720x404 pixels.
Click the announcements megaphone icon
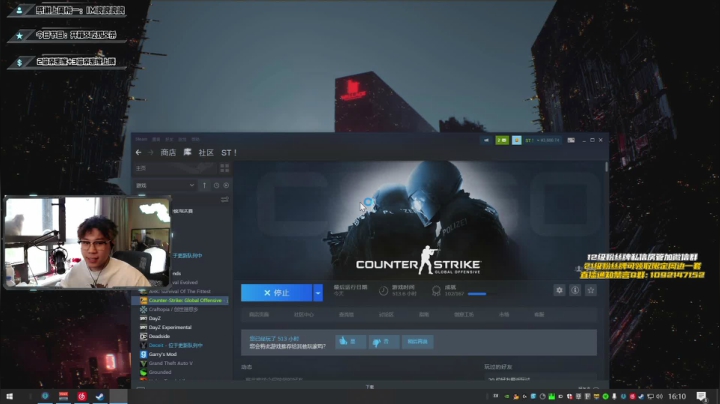[486, 140]
